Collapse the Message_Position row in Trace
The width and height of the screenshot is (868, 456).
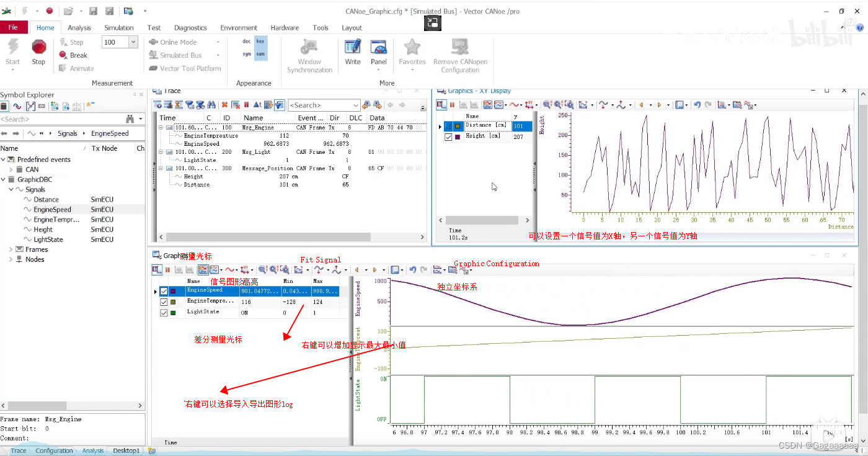click(x=161, y=168)
